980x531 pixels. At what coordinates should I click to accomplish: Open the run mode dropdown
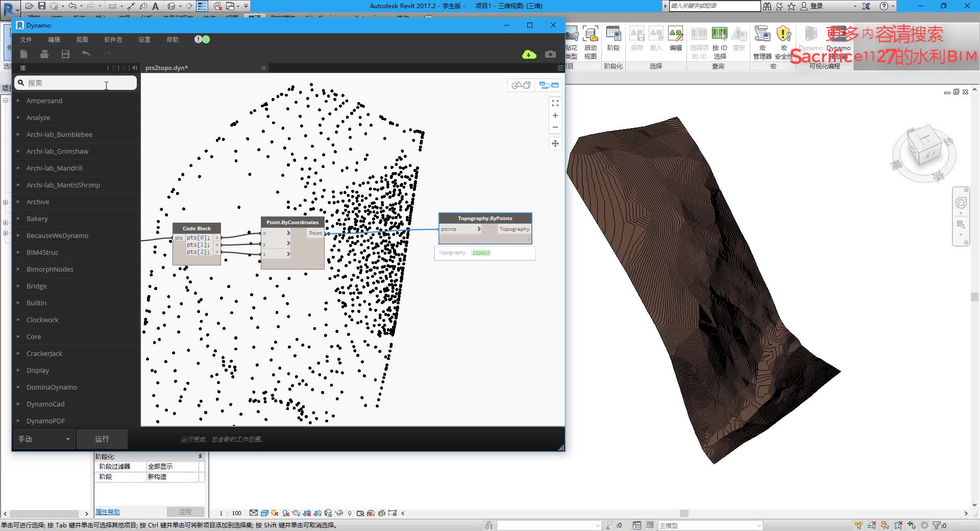point(44,439)
